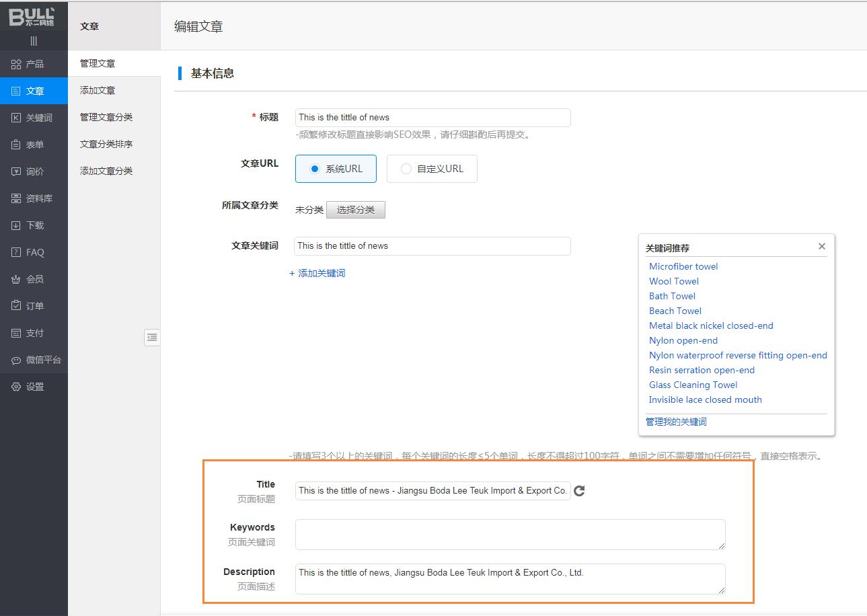Click the + 添加关键词 link
This screenshot has height=616, width=867.
click(317, 273)
